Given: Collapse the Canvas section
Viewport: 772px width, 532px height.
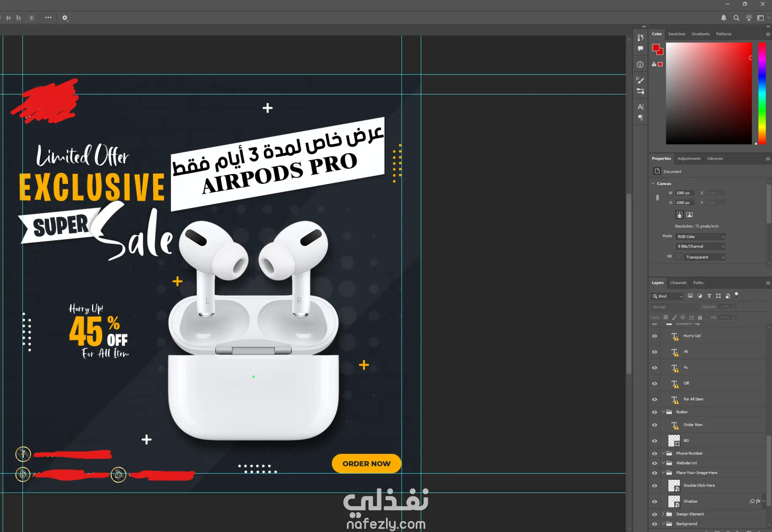Looking at the screenshot, I should click(x=653, y=183).
